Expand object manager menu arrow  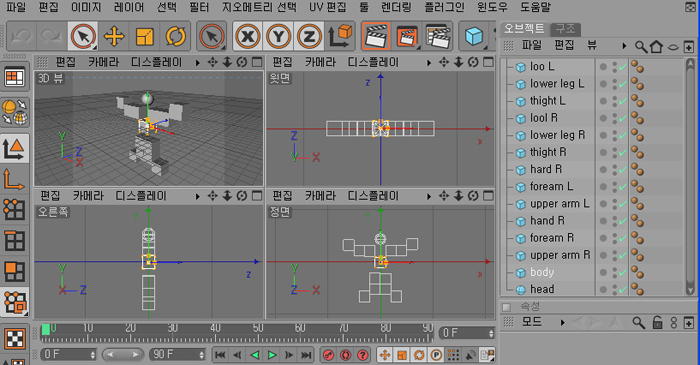tap(624, 46)
